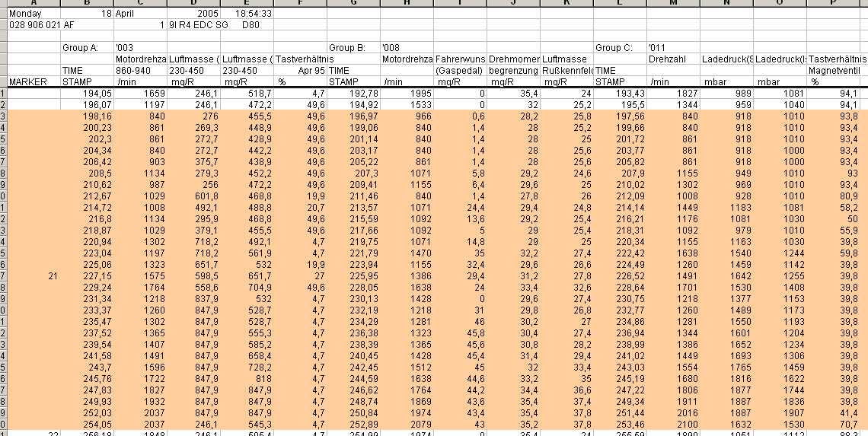
Task: Select the solenoid duty value '80,9'
Action: tap(832, 196)
